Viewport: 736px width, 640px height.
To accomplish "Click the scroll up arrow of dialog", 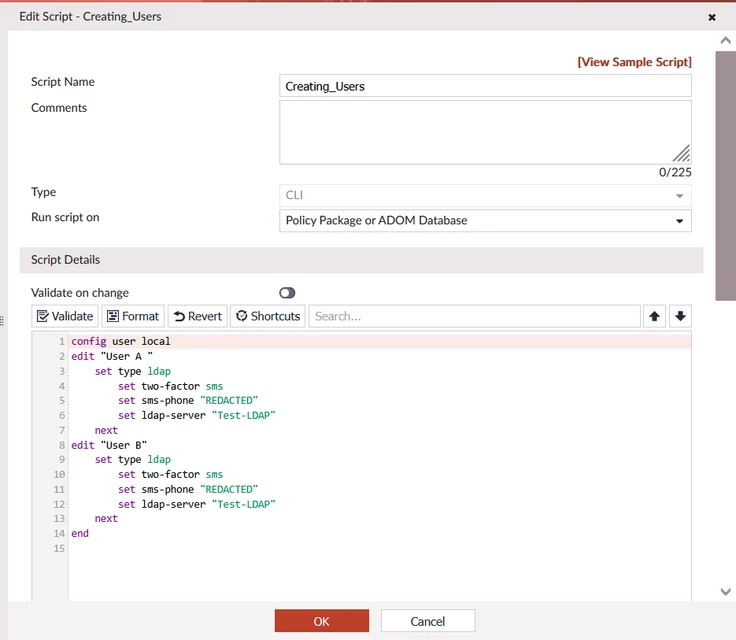I will [x=725, y=41].
